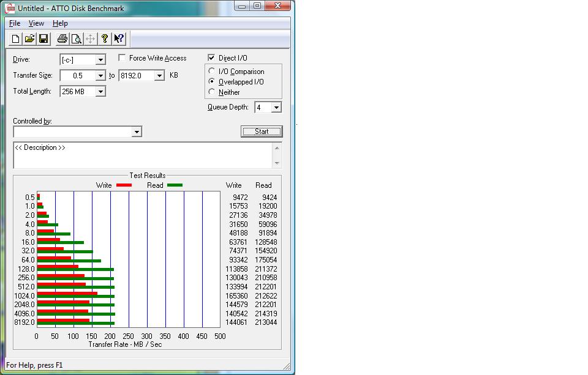Click into the Description text box
The width and height of the screenshot is (588, 375).
point(143,155)
